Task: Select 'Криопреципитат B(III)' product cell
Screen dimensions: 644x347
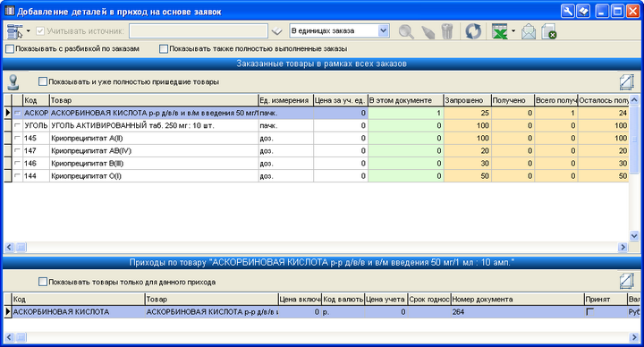Action: click(x=154, y=163)
